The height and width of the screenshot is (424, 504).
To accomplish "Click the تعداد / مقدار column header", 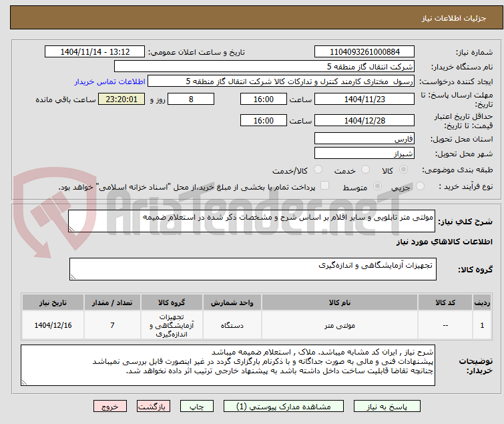I will coord(112,303).
